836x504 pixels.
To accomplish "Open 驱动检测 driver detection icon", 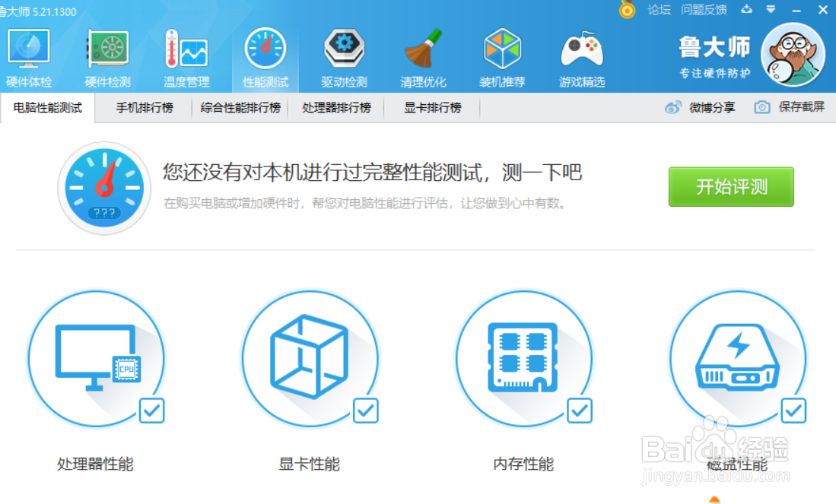I will click(344, 49).
